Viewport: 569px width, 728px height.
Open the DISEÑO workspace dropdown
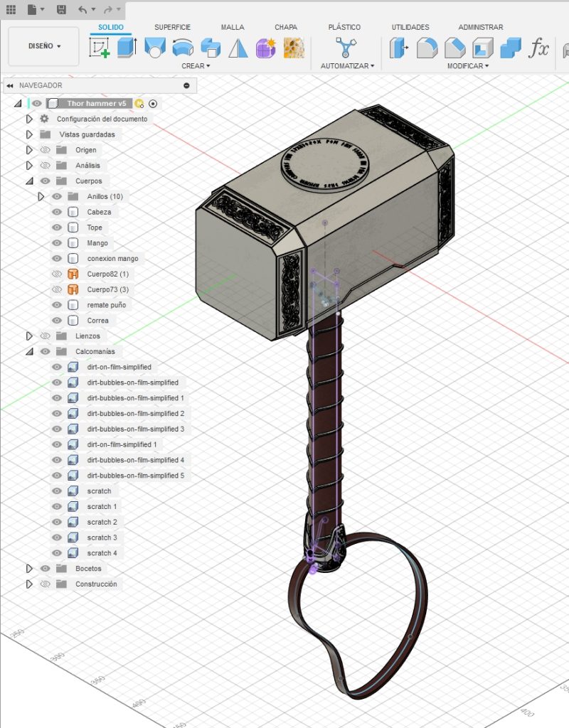(x=44, y=46)
